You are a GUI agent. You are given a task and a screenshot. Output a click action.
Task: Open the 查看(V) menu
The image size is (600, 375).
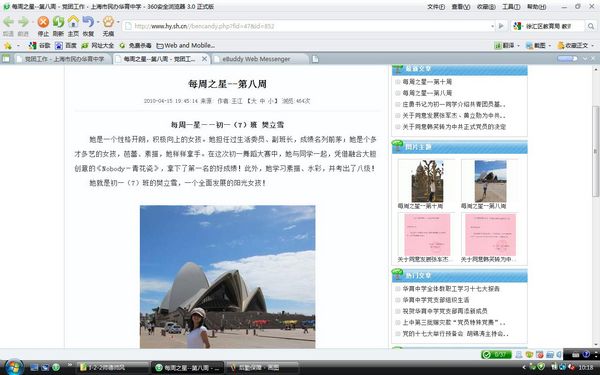[461, 7]
